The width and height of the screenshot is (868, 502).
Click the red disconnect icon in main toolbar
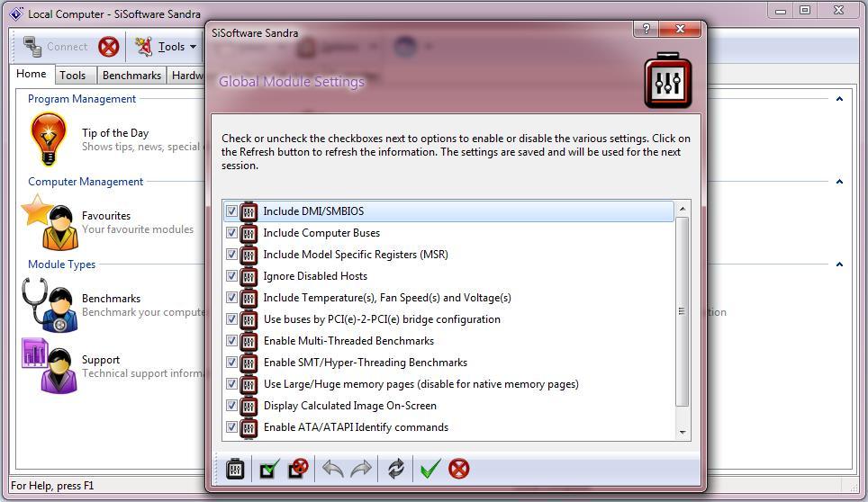[108, 47]
